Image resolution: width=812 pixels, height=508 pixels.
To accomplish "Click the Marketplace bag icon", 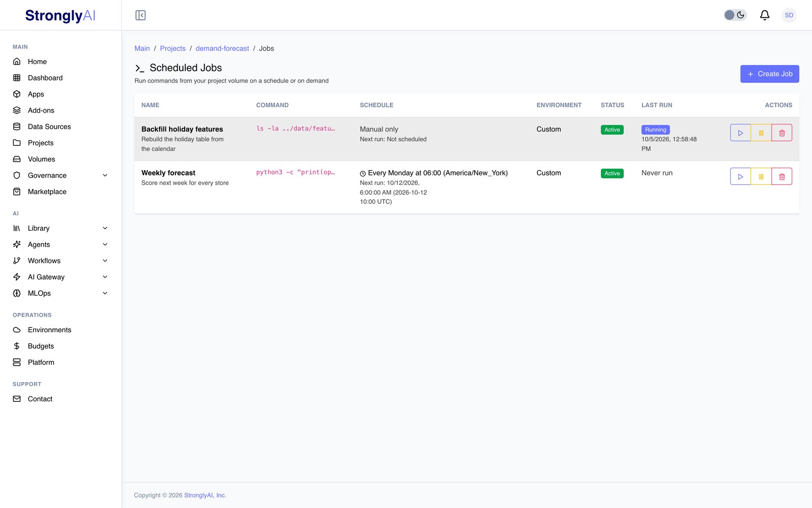I will (x=17, y=192).
